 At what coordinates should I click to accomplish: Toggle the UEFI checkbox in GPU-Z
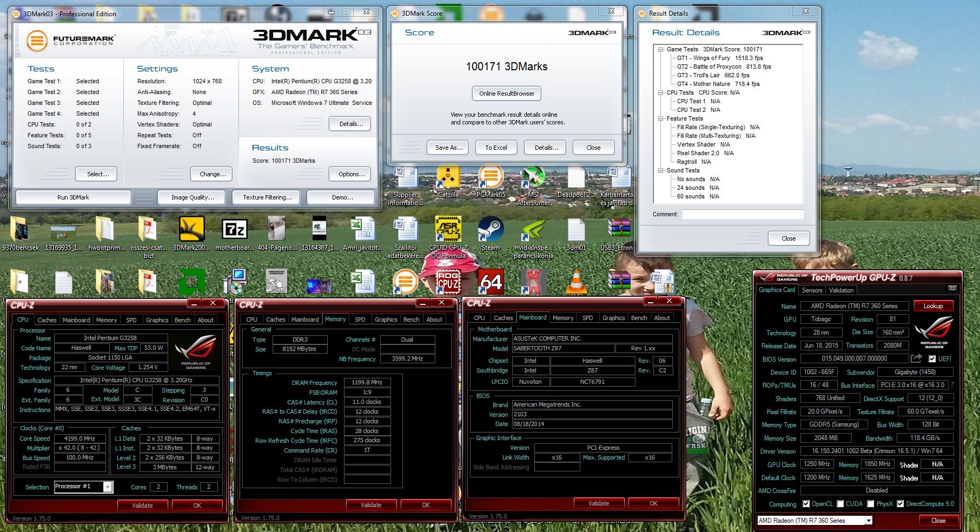click(932, 358)
